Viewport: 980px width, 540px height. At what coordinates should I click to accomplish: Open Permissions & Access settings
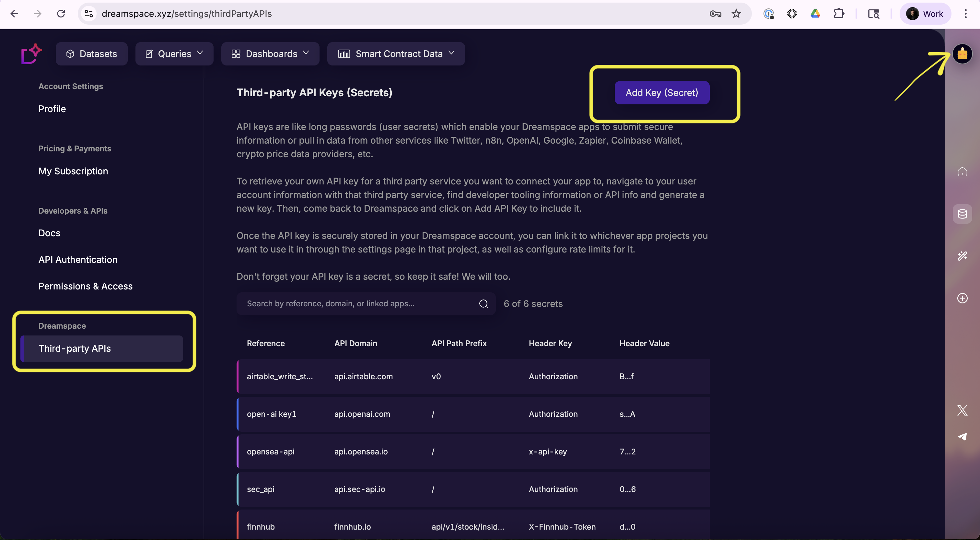[85, 286]
